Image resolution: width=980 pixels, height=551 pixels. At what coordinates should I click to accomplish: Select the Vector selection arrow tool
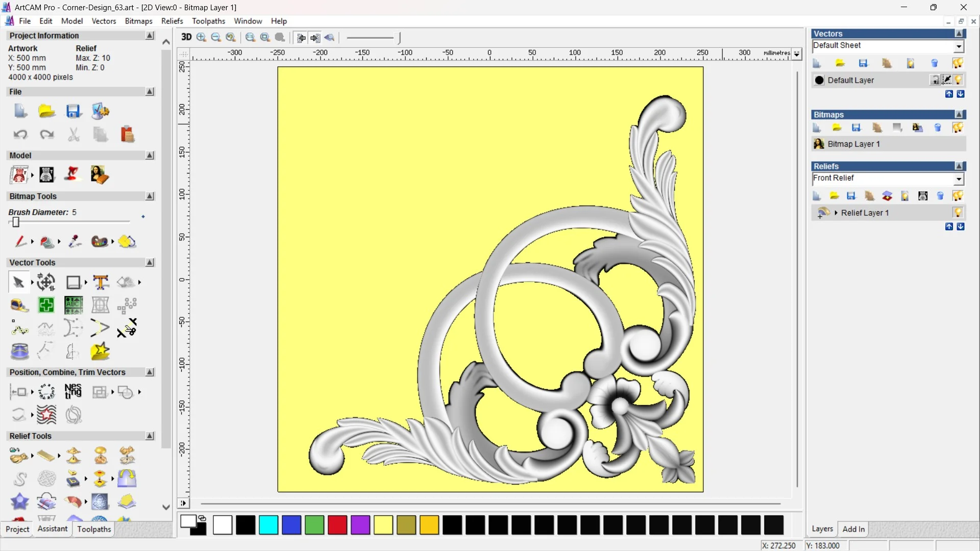(18, 282)
